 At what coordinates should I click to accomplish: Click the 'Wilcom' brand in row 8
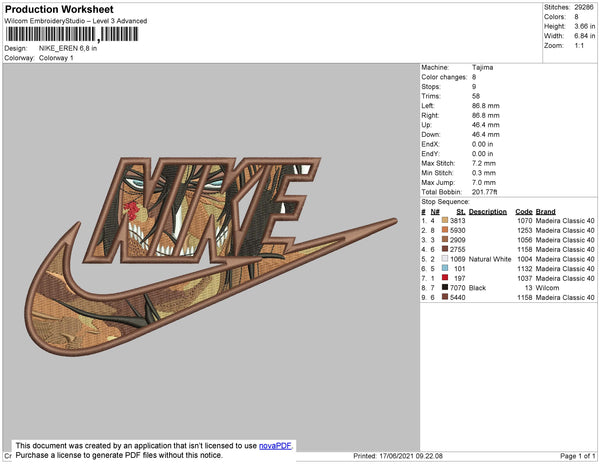547,288
